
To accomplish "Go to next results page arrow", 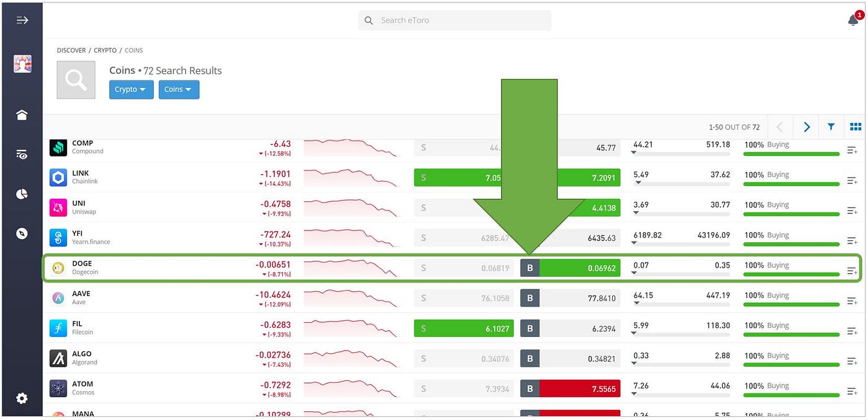I will (x=807, y=127).
